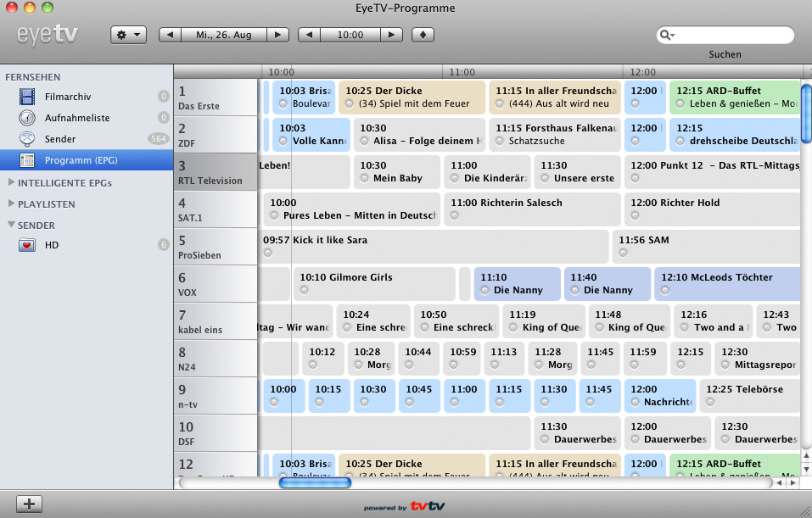Open the gear action menu
This screenshot has width=812, height=518.
tap(128, 35)
